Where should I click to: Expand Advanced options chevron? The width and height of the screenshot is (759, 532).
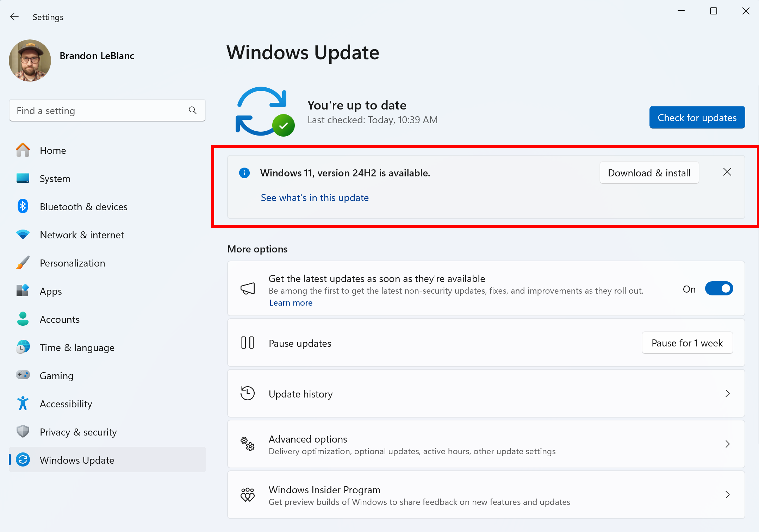pyautogui.click(x=727, y=444)
